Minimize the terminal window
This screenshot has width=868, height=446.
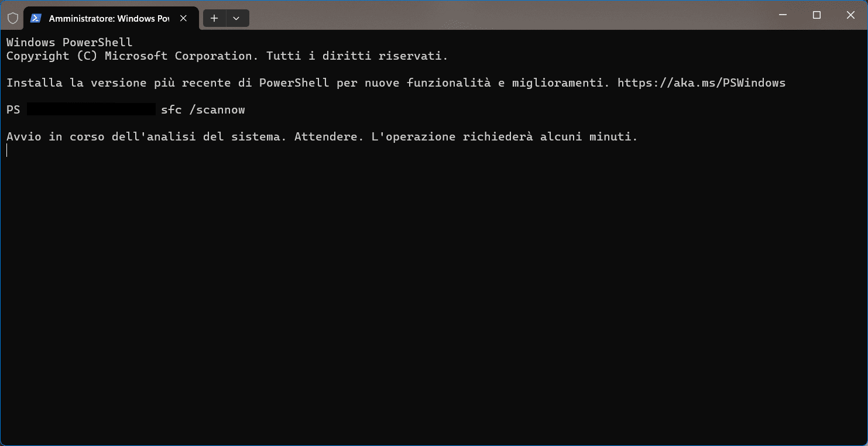[783, 15]
